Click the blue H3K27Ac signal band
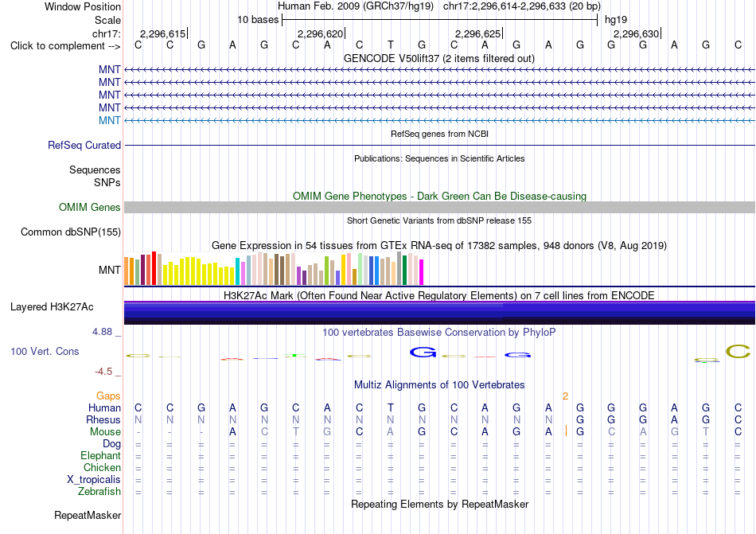This screenshot has width=756, height=534. pos(439,313)
